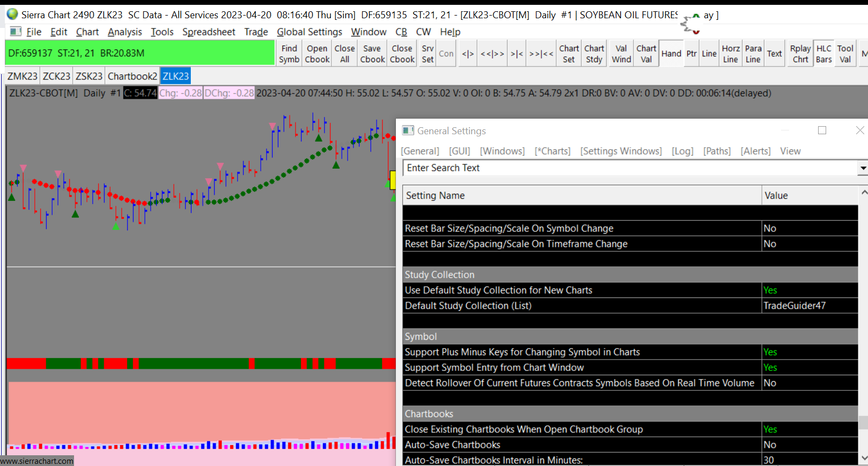Click the >|< toolbar button
Image resolution: width=868 pixels, height=466 pixels.
[x=517, y=54]
